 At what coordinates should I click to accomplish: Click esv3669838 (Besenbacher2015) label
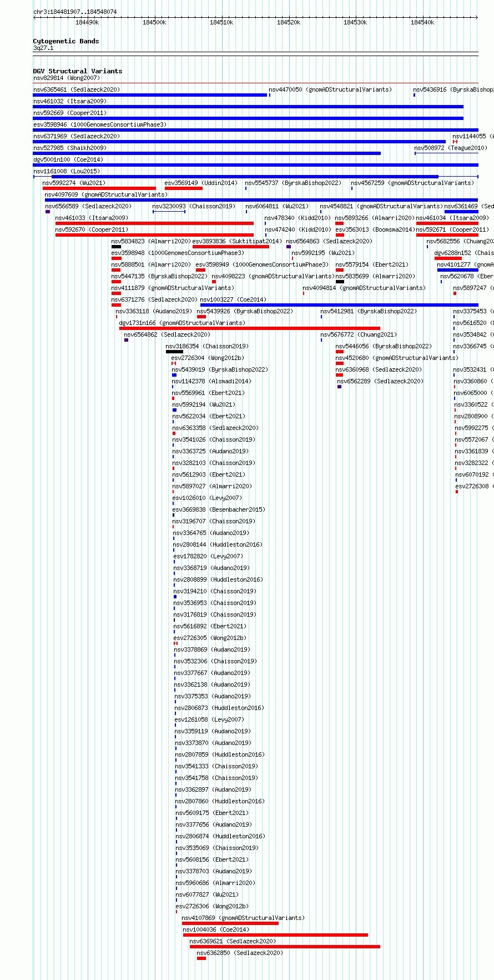tap(219, 509)
